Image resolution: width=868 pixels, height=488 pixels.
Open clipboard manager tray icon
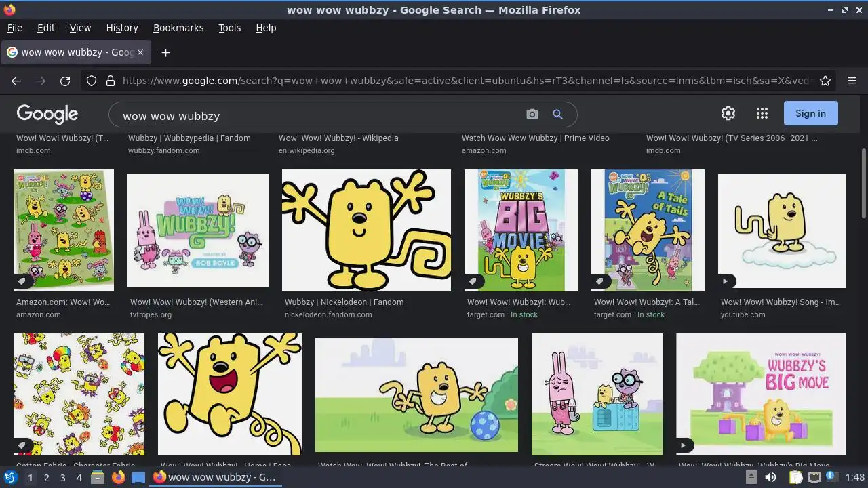click(796, 477)
